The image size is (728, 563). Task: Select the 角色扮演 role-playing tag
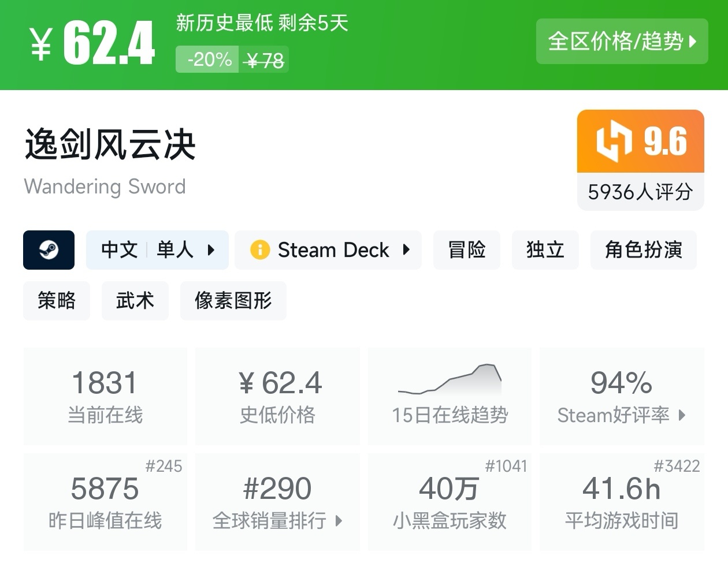tap(643, 250)
